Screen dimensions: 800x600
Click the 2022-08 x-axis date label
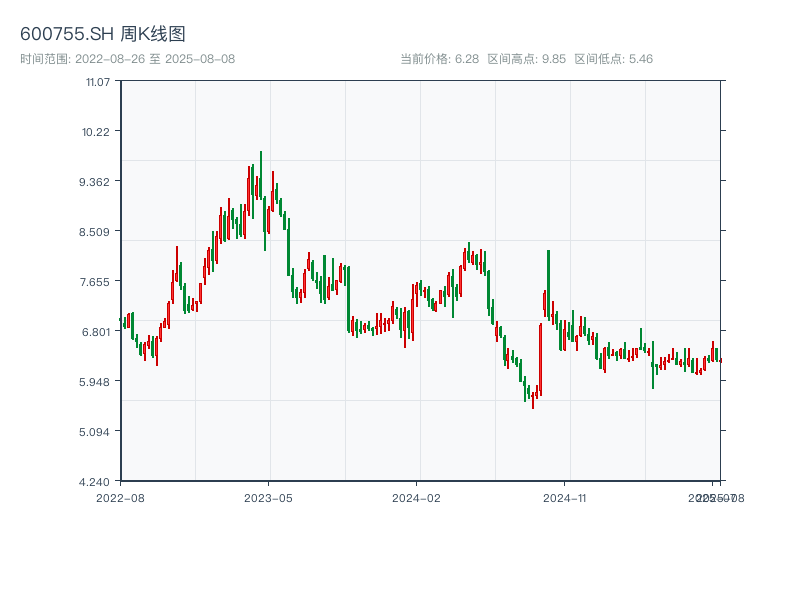pos(120,497)
